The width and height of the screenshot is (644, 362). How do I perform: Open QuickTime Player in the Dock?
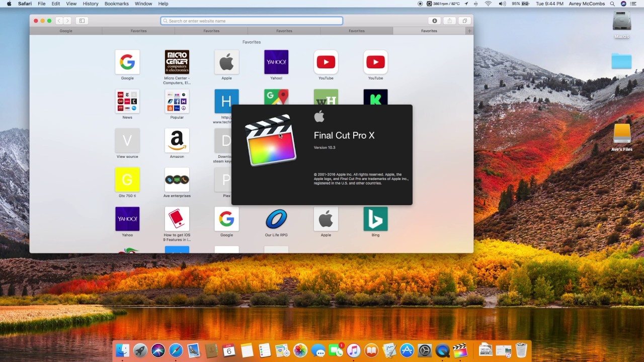442,350
